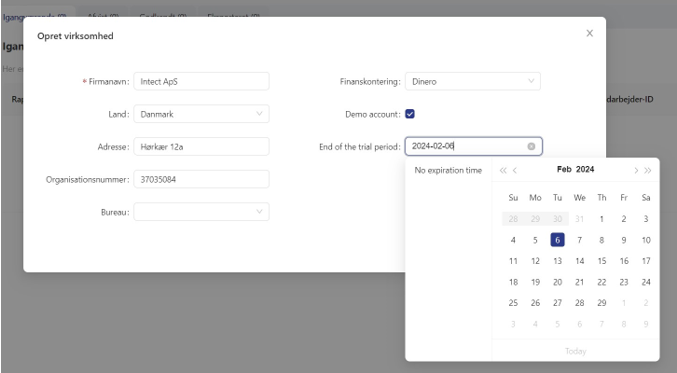This screenshot has height=373, width=677.
Task: Go to previous year in calendar
Action: tap(503, 170)
